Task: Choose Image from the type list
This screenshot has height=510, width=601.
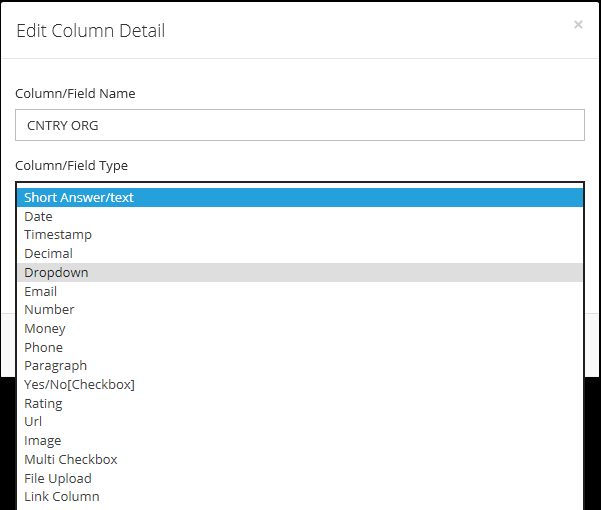Action: (300, 441)
